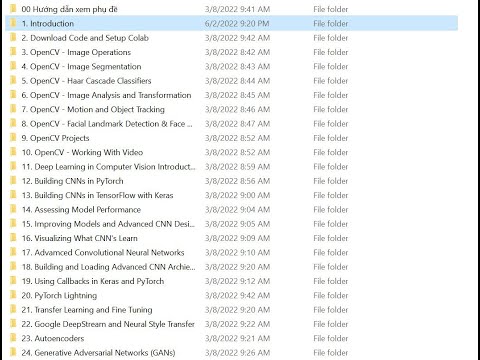Select '13. Building CNNs in TensorFlow with Keras' name
The image size is (480, 360).
click(x=97, y=196)
